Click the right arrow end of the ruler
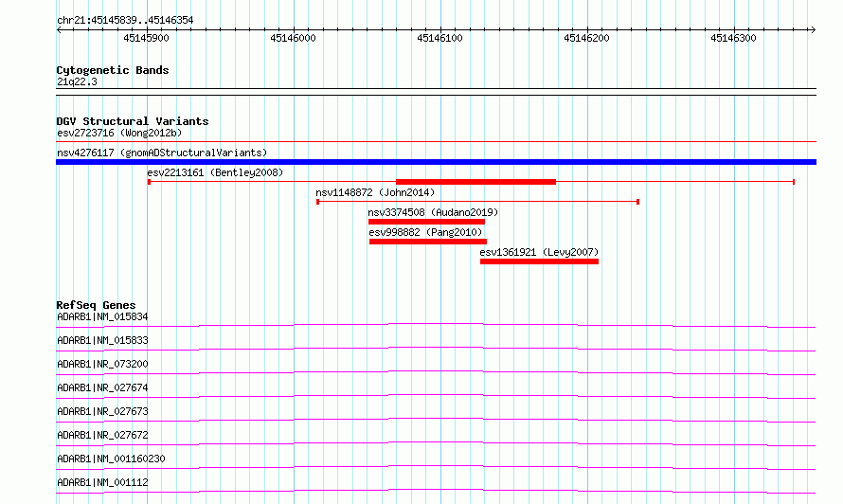The width and height of the screenshot is (843, 504). click(813, 30)
